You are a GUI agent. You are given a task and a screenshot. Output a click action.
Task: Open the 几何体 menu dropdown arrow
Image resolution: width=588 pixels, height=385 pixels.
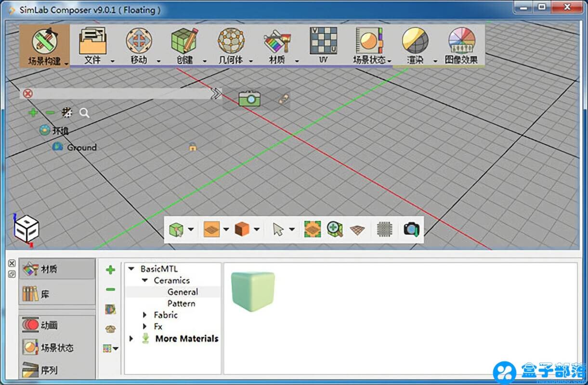click(252, 61)
